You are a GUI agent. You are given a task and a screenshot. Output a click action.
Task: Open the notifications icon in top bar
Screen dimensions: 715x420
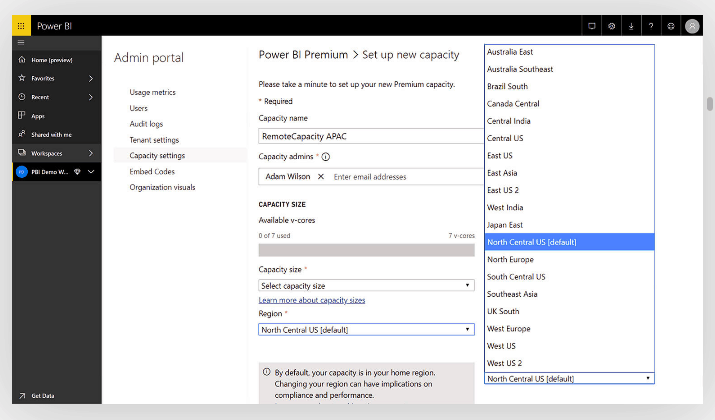[591, 26]
